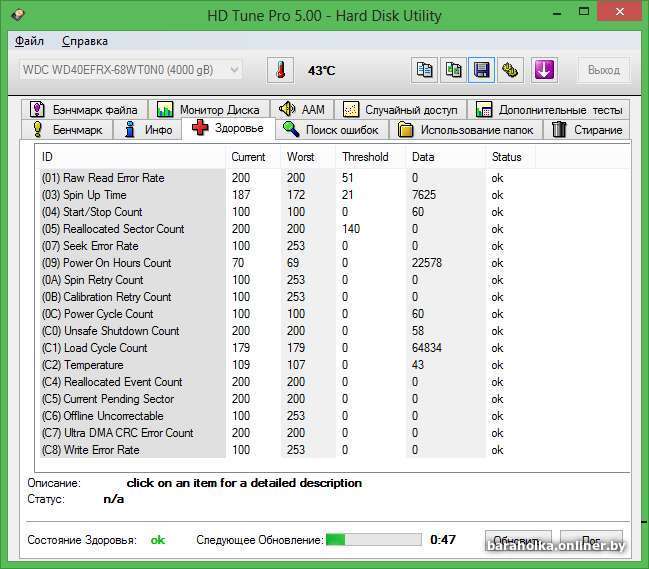
Task: Click the purple download arrow icon
Action: (544, 70)
